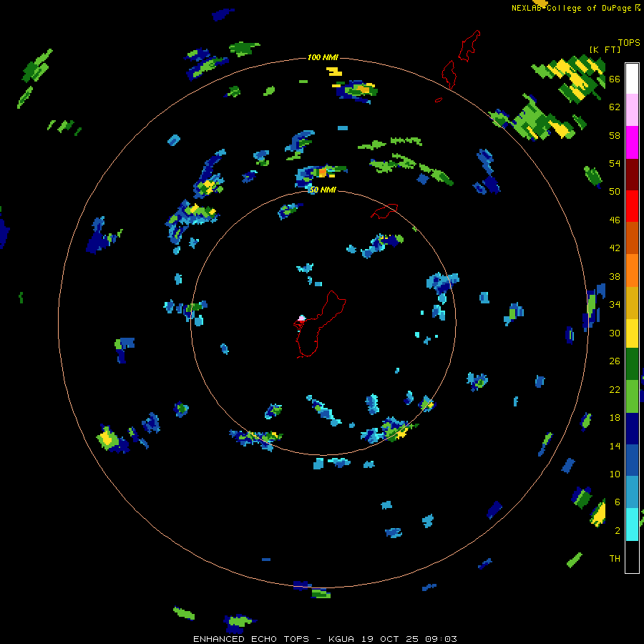Click legend value "30"
644x644 pixels.
[615, 333]
